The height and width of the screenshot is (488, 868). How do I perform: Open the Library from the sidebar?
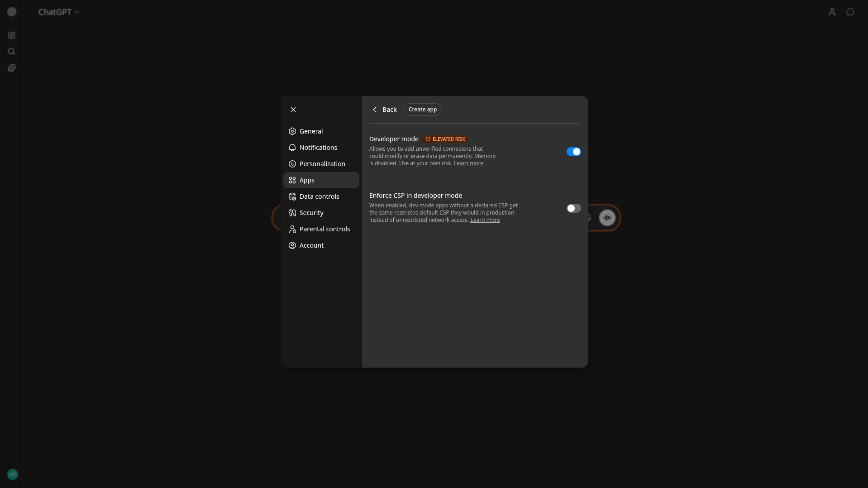tap(12, 68)
